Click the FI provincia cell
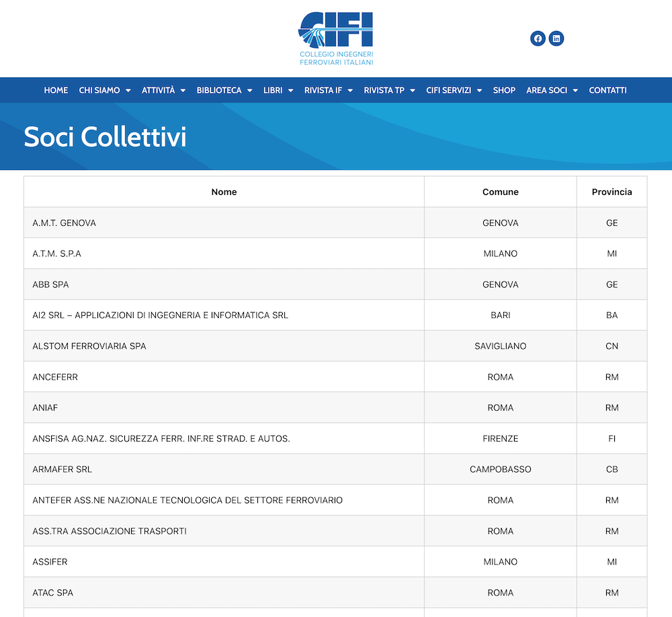 [612, 439]
